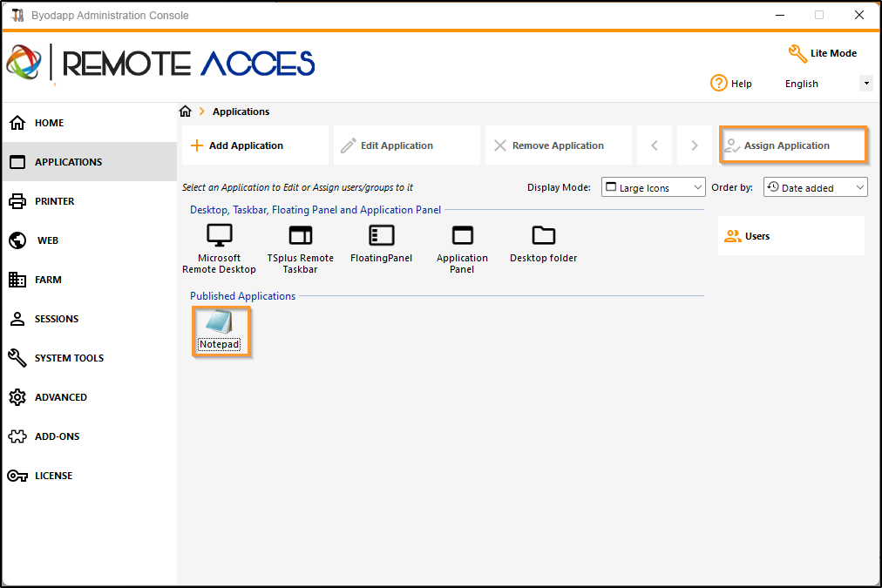Open the Display Mode dropdown
The image size is (882, 588).
(653, 187)
